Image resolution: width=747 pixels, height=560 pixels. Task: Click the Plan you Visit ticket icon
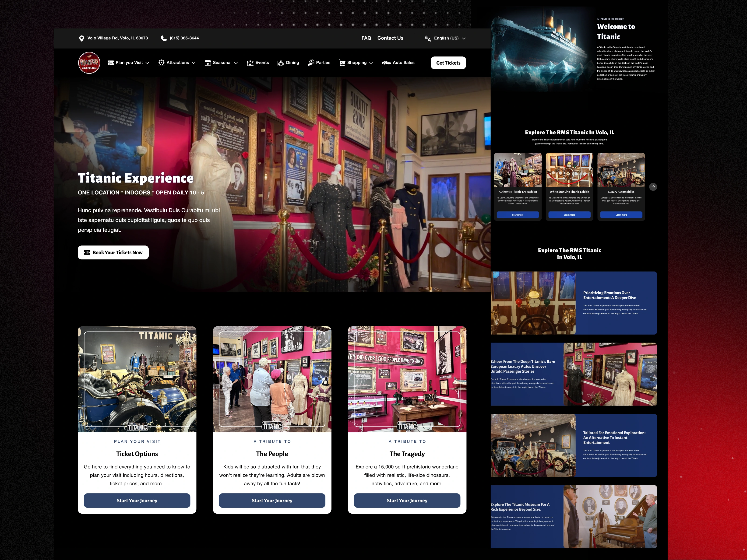[x=110, y=63]
